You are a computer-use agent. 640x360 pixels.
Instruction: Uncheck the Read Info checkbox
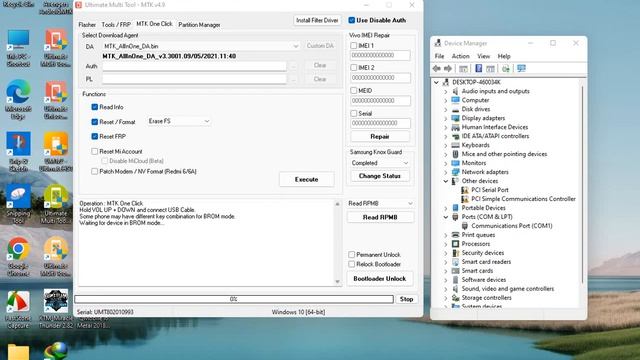pyautogui.click(x=95, y=107)
